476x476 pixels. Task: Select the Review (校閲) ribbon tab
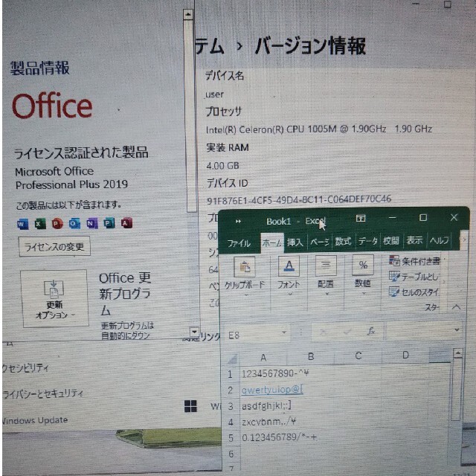(x=391, y=241)
